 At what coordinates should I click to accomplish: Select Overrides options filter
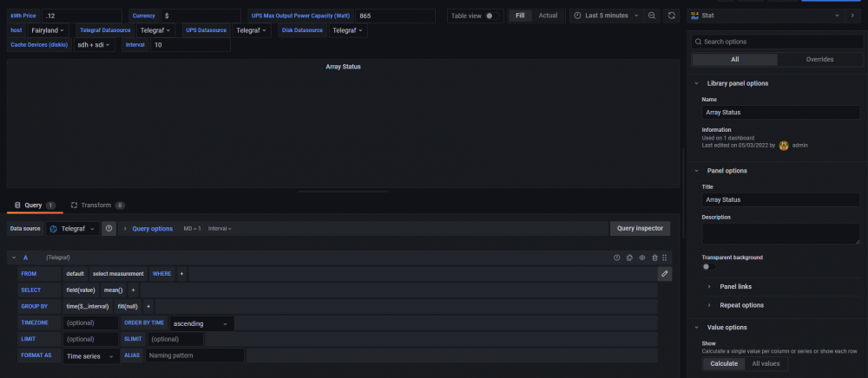click(820, 59)
